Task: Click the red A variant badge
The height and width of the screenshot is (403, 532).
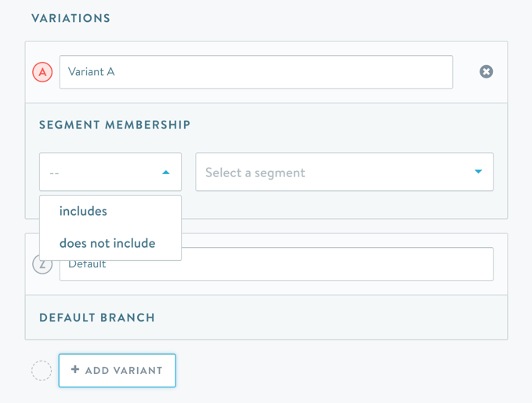Action: point(42,72)
